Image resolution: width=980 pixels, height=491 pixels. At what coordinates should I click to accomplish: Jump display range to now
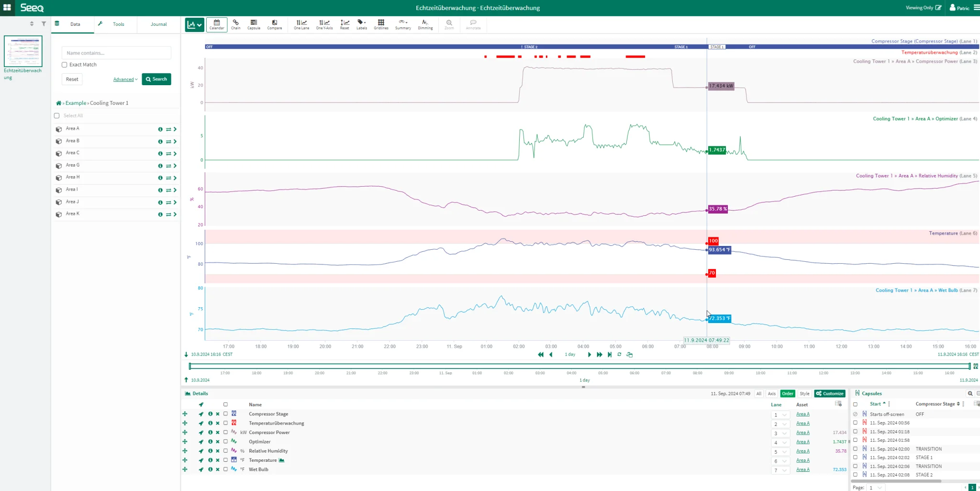coord(610,355)
